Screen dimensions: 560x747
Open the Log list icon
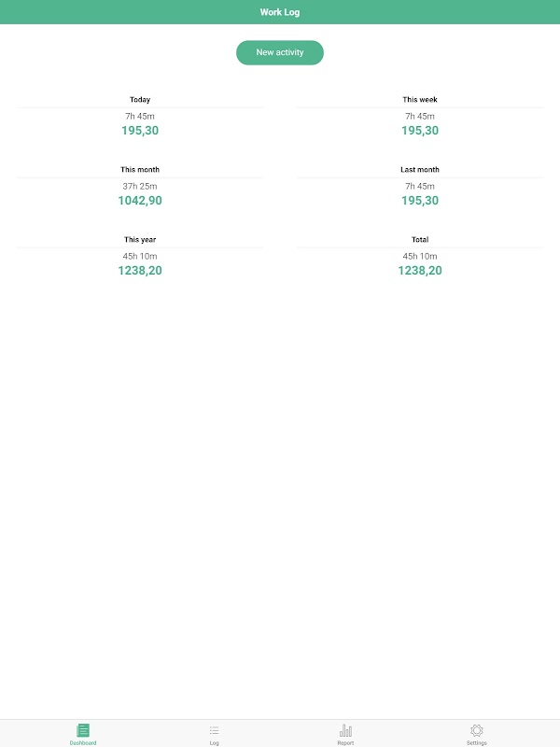pyautogui.click(x=214, y=730)
